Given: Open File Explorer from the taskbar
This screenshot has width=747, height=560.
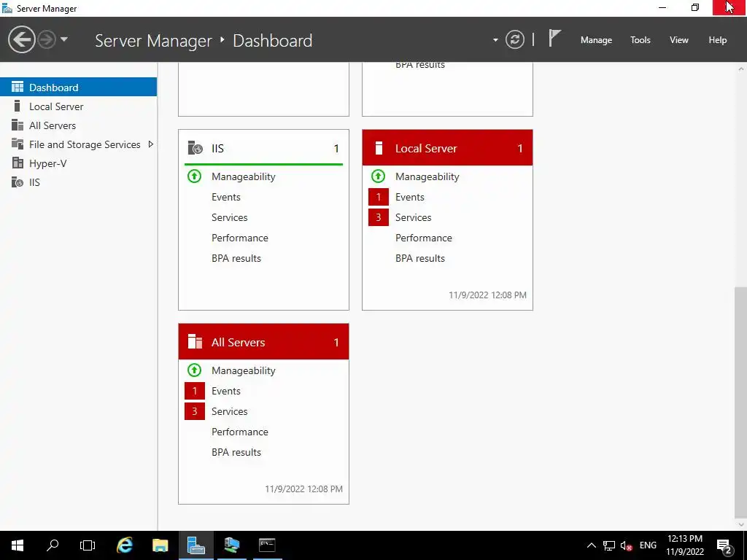Looking at the screenshot, I should click(160, 545).
